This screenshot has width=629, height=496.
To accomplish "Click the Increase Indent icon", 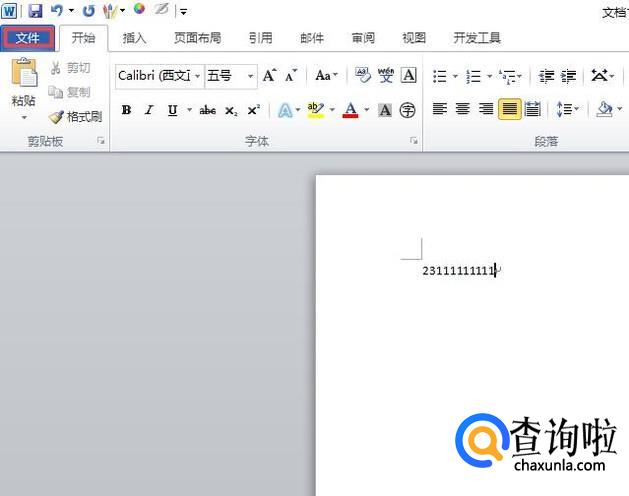I will [x=568, y=76].
